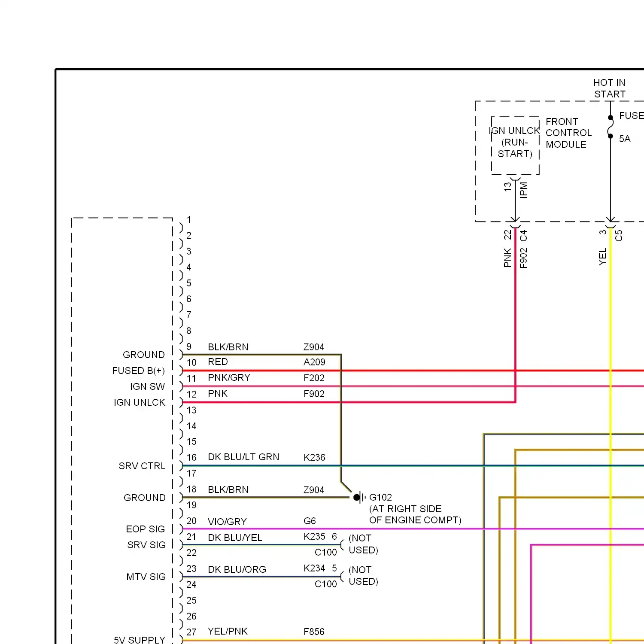Click circuit code F856
Screen dimensions: 644x644
(314, 632)
